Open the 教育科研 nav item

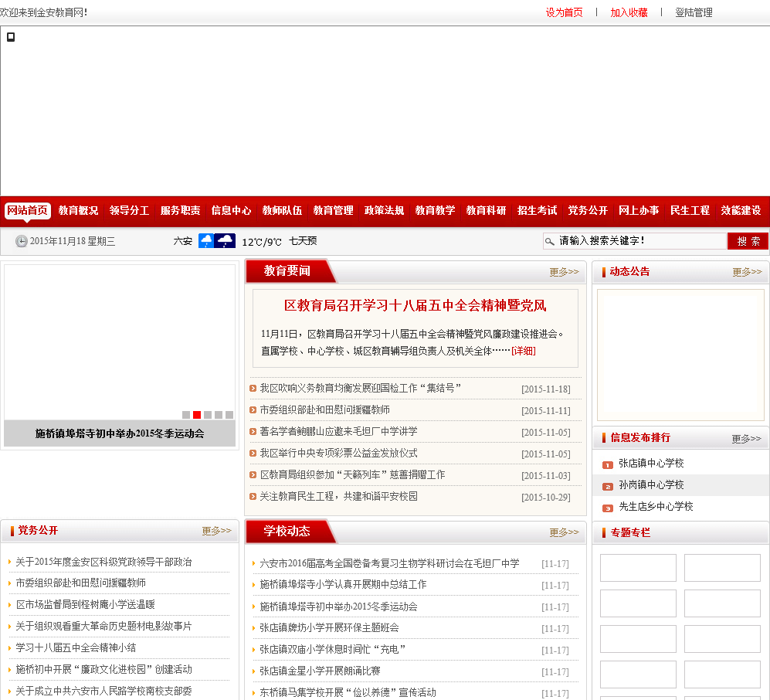tap(486, 211)
